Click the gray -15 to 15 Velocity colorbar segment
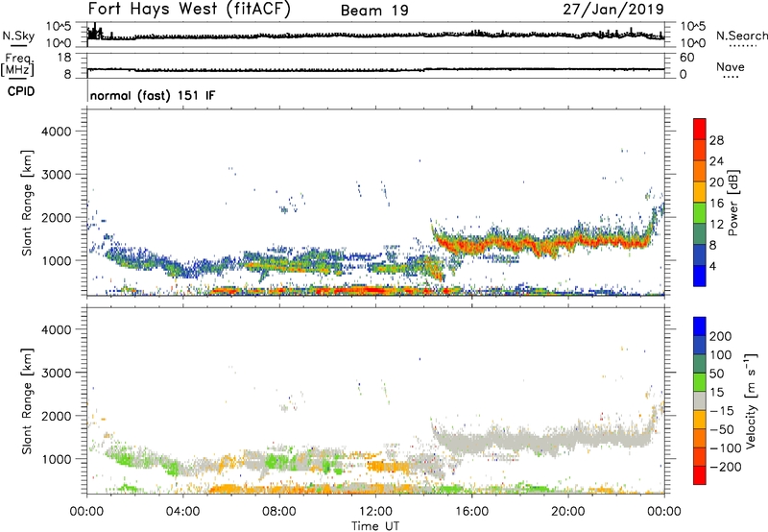Screen dimensions: 768x532 (x=700, y=401)
